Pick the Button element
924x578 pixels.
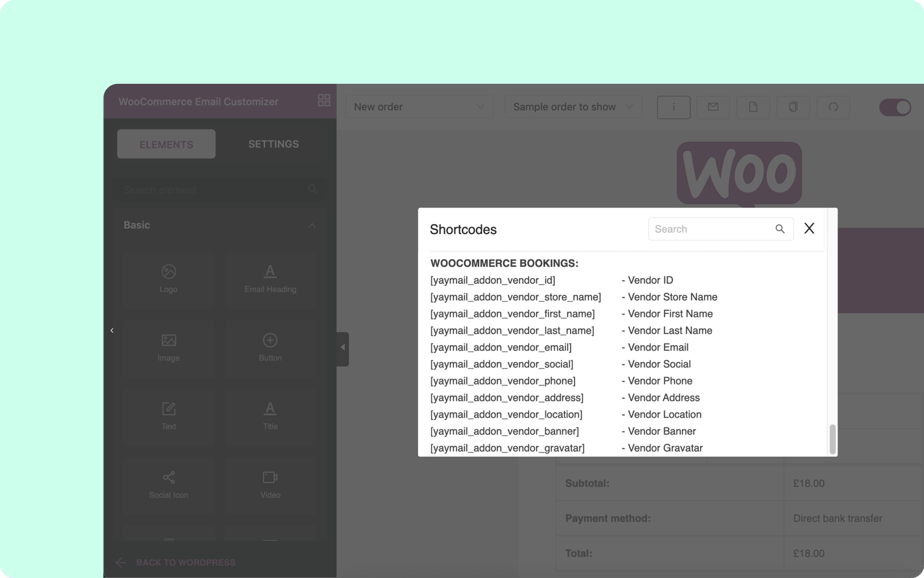(270, 348)
